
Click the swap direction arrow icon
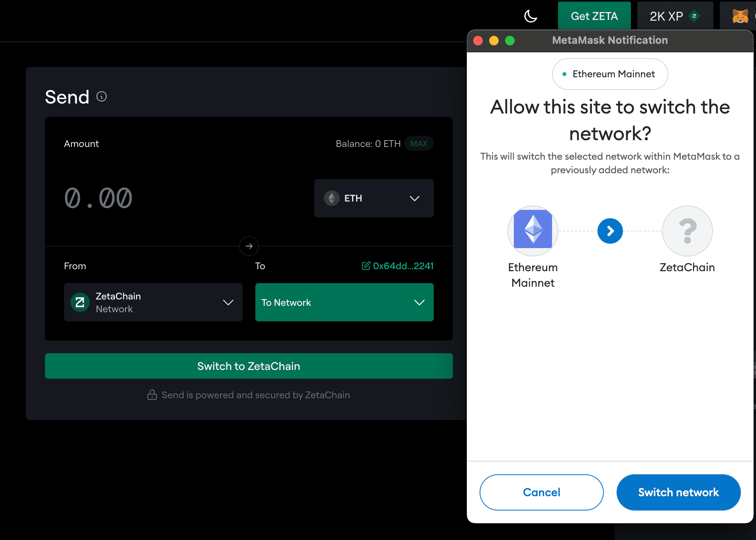(249, 246)
